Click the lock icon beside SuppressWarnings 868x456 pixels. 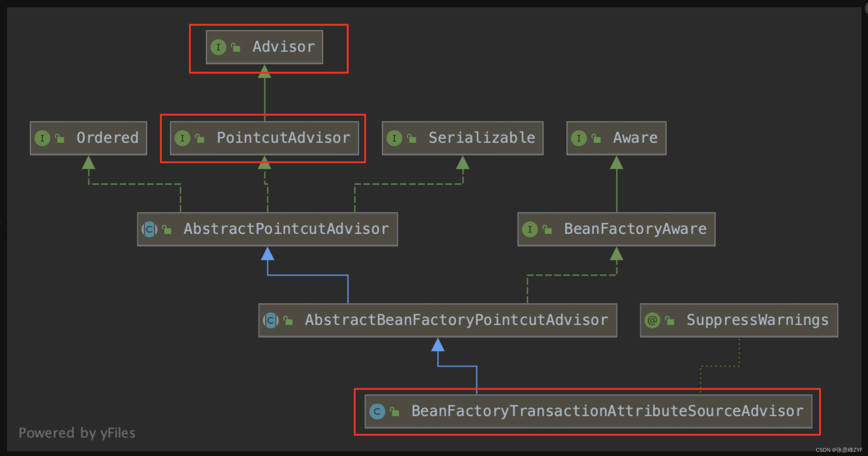tap(670, 320)
